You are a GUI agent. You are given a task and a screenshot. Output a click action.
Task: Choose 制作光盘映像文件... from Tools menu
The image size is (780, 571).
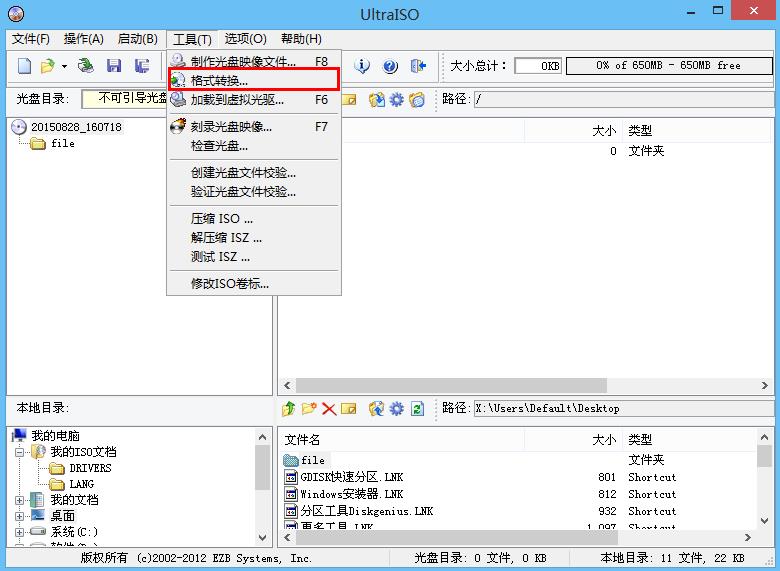click(254, 62)
